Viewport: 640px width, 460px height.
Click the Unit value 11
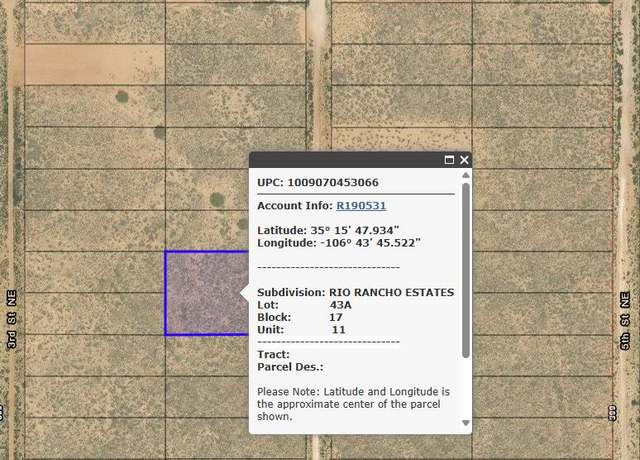(x=338, y=330)
